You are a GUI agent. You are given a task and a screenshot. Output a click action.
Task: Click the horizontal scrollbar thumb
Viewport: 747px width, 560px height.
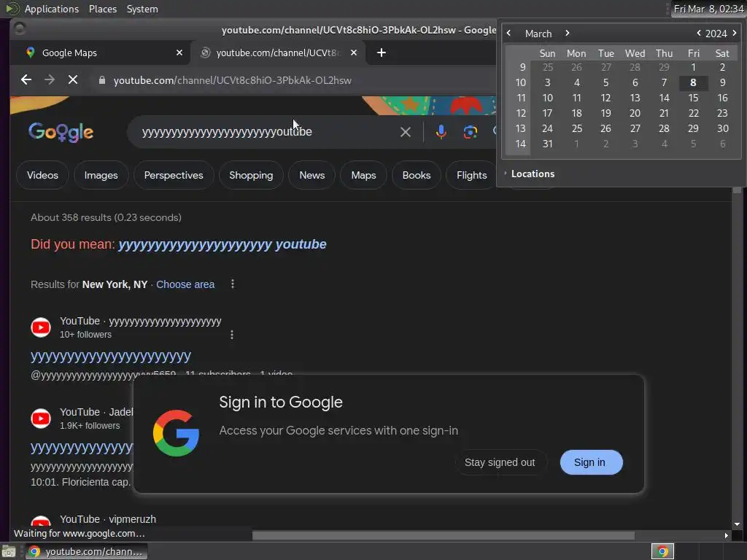pos(443,536)
